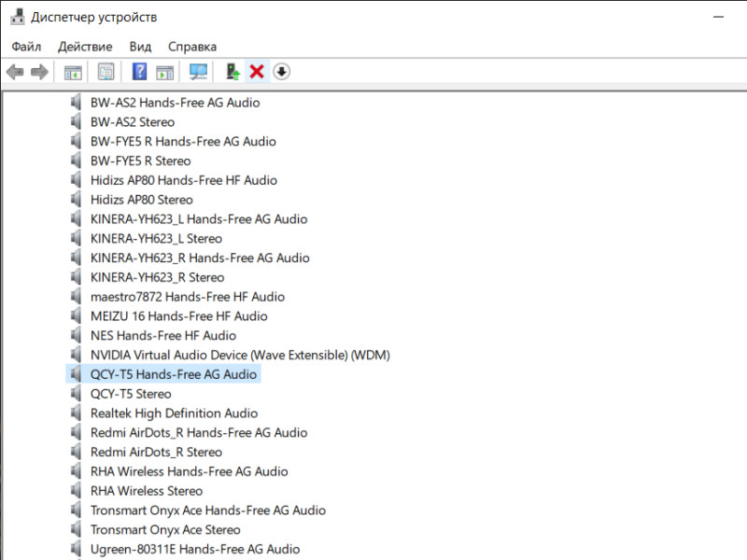Select RHA Wireless Stereo device
Image resolution: width=747 pixels, height=560 pixels.
[x=147, y=491]
